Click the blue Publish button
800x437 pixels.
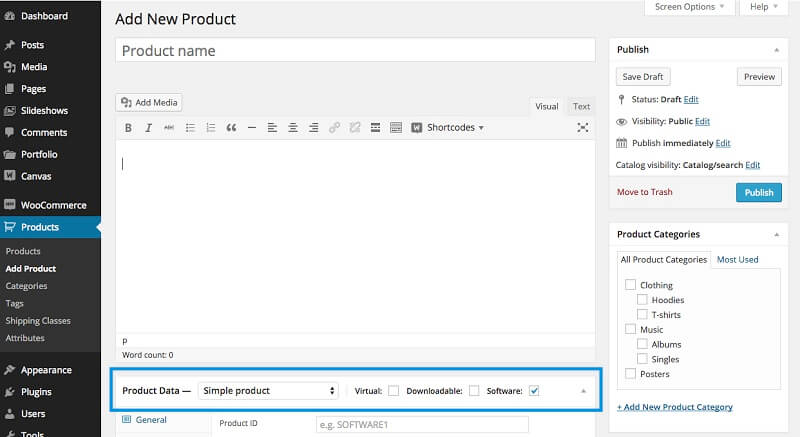point(759,192)
